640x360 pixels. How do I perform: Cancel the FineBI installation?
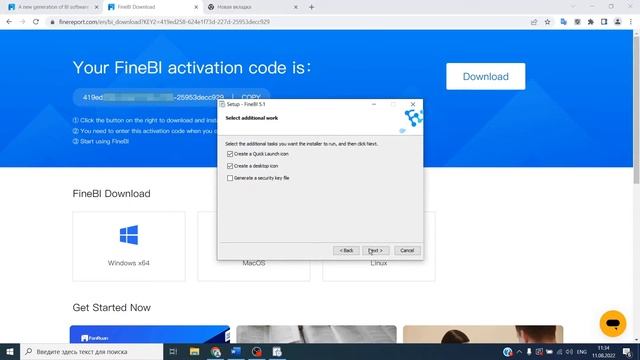[x=407, y=250]
